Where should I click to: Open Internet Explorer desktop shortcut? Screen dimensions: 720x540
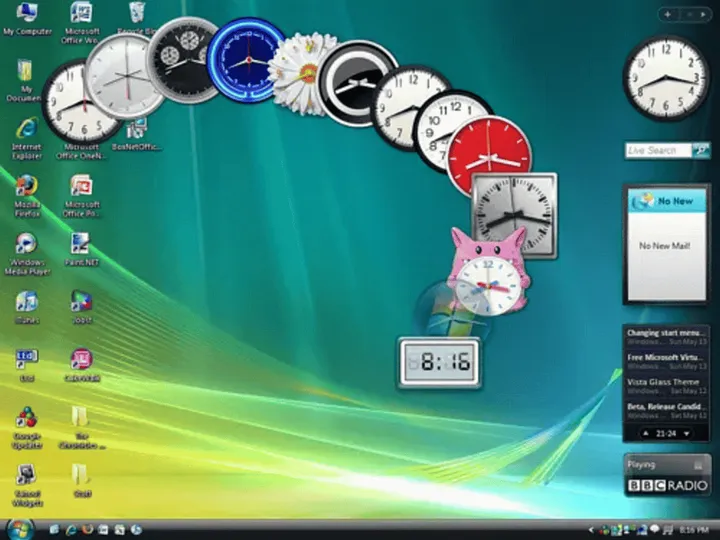27,130
